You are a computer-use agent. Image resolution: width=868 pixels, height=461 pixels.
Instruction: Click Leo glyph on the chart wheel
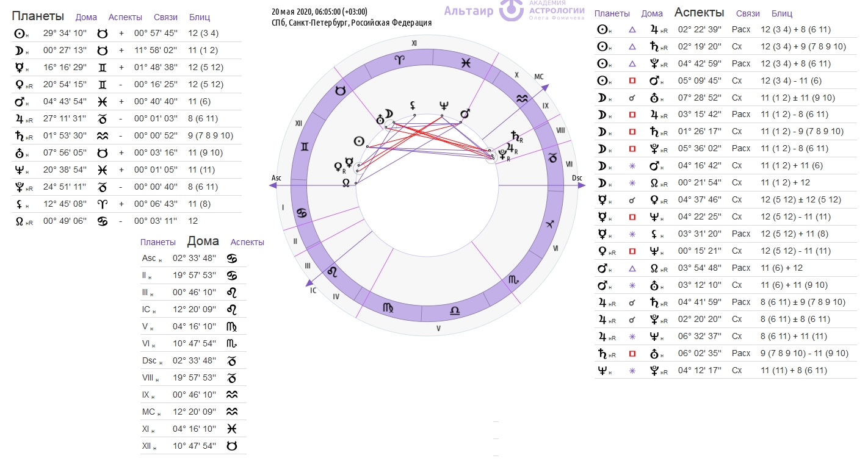(333, 270)
